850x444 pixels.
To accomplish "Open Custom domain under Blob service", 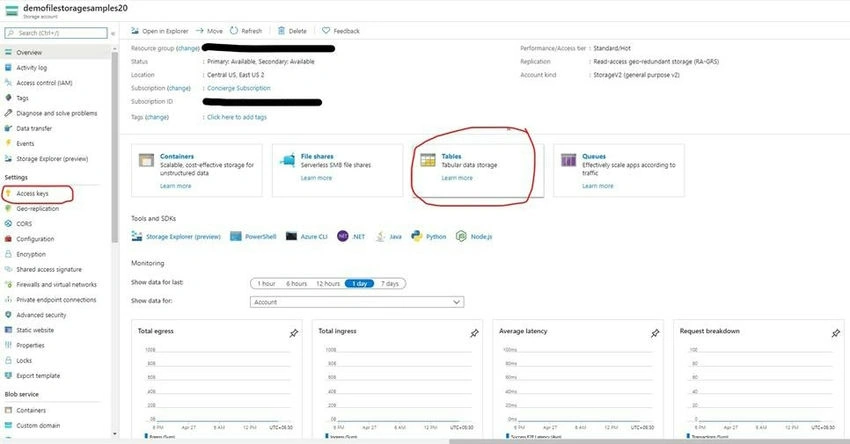I will 38,425.
